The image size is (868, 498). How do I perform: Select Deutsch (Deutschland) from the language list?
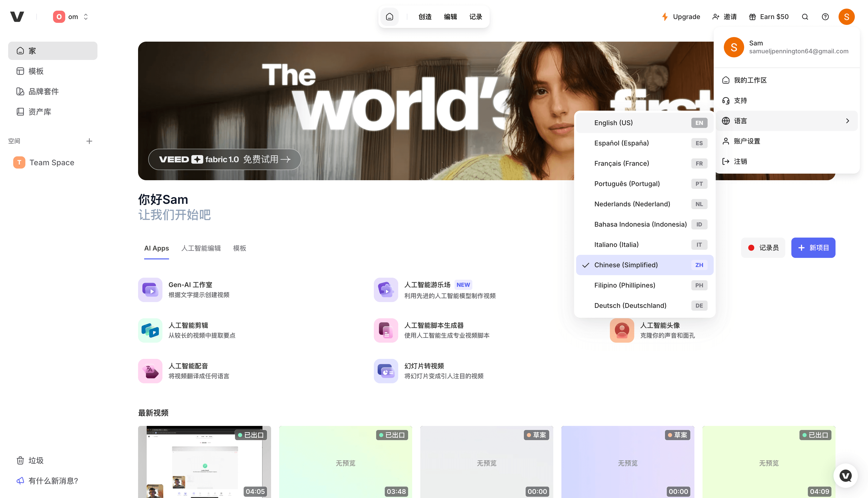click(630, 305)
